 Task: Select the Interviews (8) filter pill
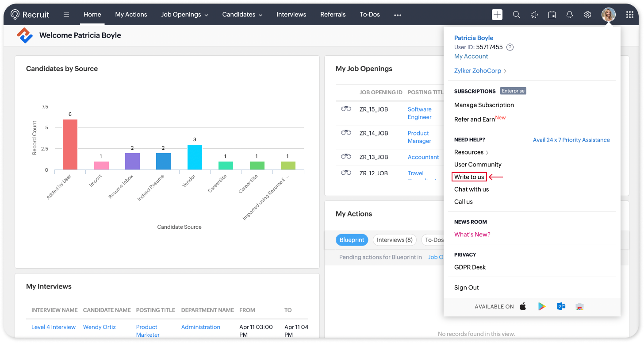tap(395, 240)
